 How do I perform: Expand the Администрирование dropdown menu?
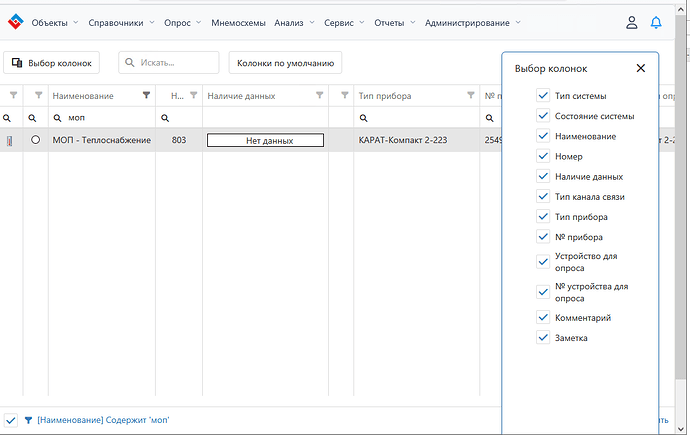pyautogui.click(x=473, y=23)
